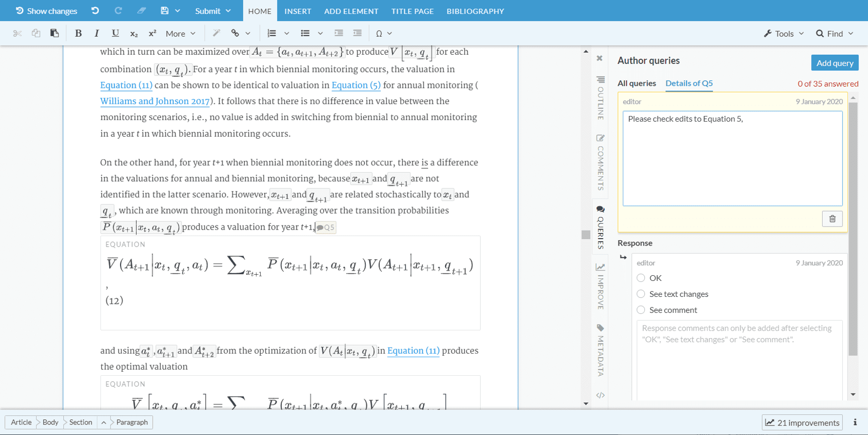Select the OK response radio button
The image size is (868, 435).
(641, 278)
